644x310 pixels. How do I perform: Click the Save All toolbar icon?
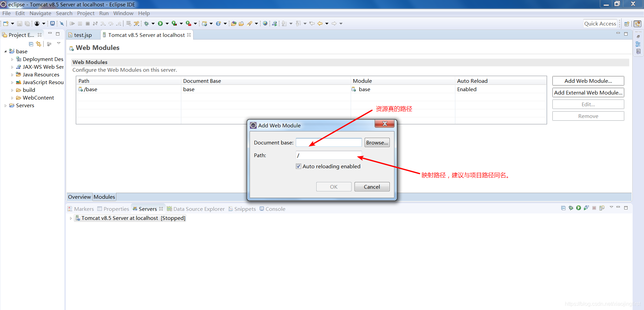pos(27,23)
